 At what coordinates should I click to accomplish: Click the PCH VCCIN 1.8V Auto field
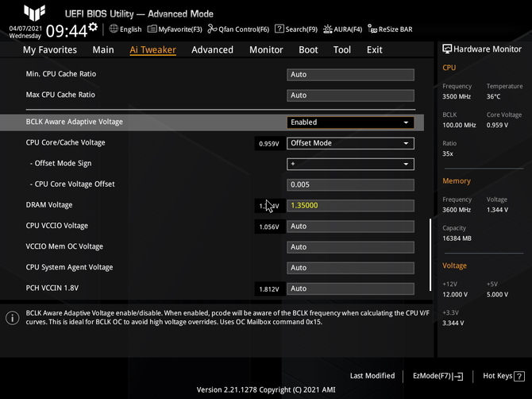pyautogui.click(x=350, y=289)
